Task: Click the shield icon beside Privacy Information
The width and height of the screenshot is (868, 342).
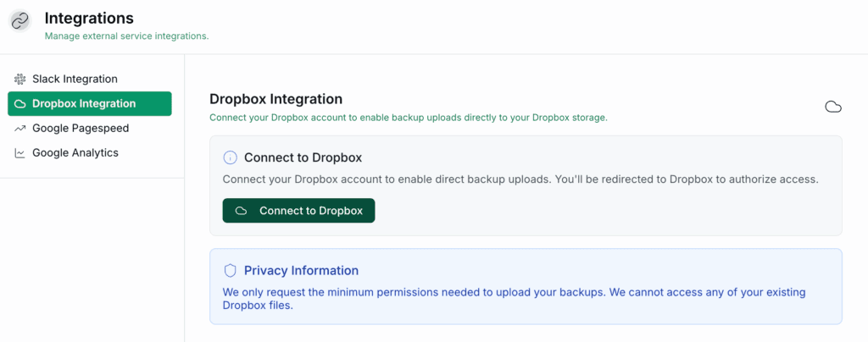Action: tap(230, 271)
